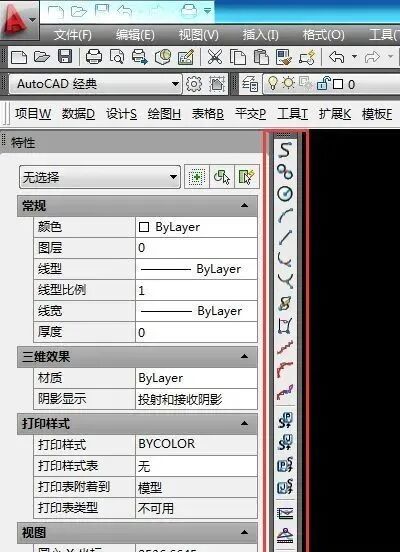Click the 线宽 ByLayer value field
The image size is (400, 552).
pyautogui.click(x=196, y=311)
